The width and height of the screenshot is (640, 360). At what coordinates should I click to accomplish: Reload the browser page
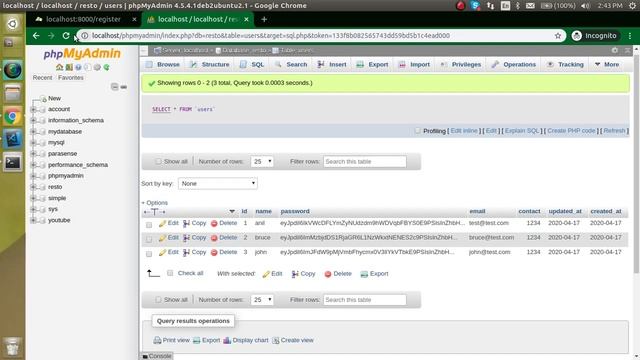(x=66, y=36)
